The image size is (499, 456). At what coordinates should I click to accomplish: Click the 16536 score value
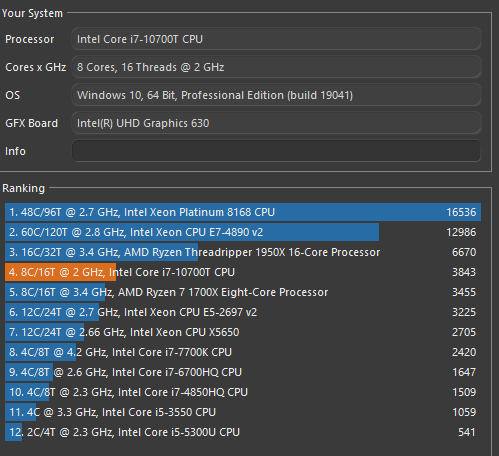pos(461,212)
